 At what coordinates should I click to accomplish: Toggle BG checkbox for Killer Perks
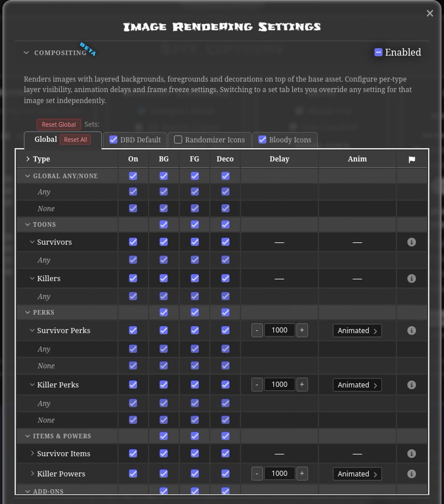coord(164,385)
